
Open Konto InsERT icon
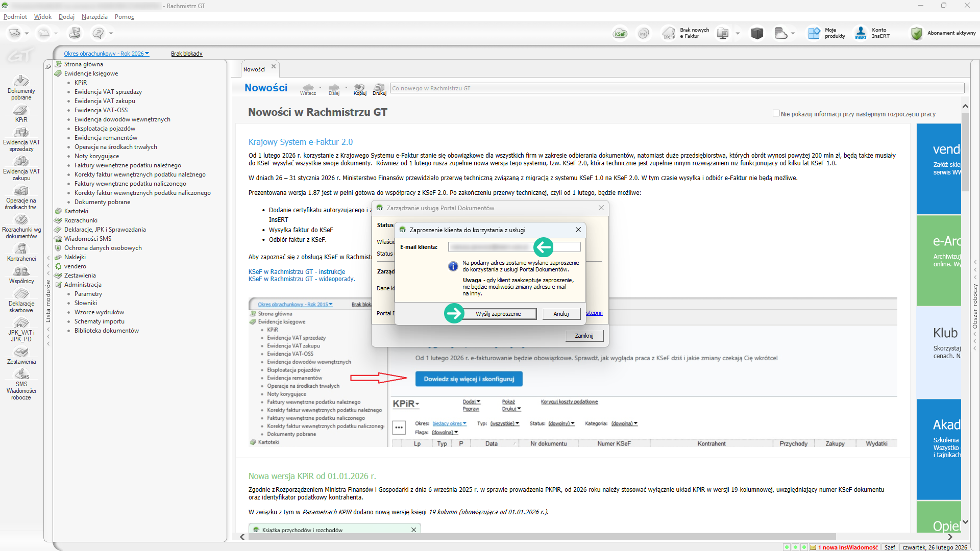coord(861,34)
